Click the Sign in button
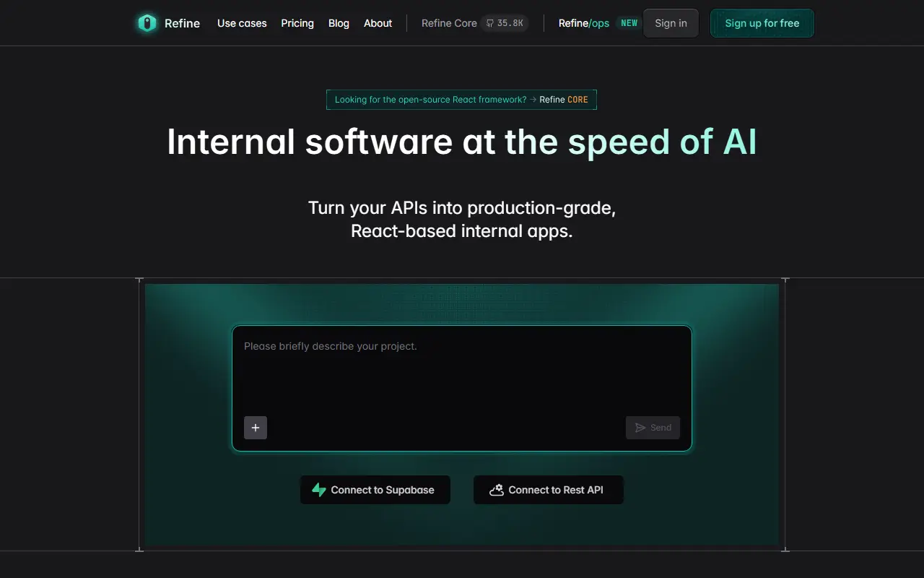This screenshot has height=578, width=924. pos(671,23)
